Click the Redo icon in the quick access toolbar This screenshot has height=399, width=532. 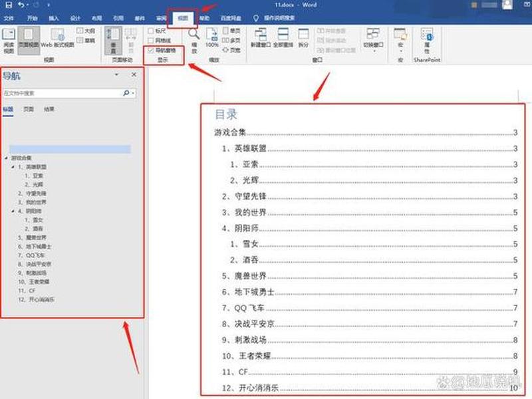coord(37,5)
